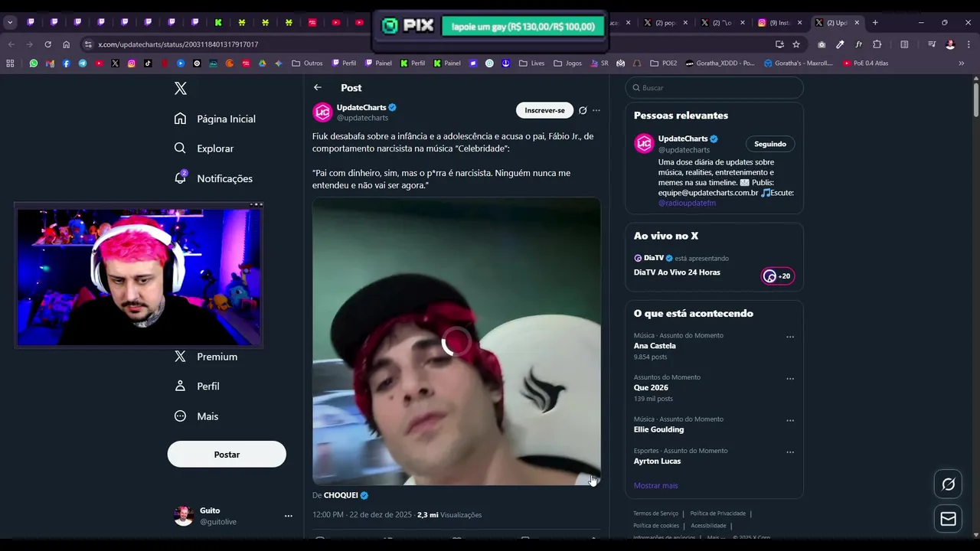The height and width of the screenshot is (551, 980).
Task: Click Mostrar mais link under trends
Action: click(x=655, y=485)
